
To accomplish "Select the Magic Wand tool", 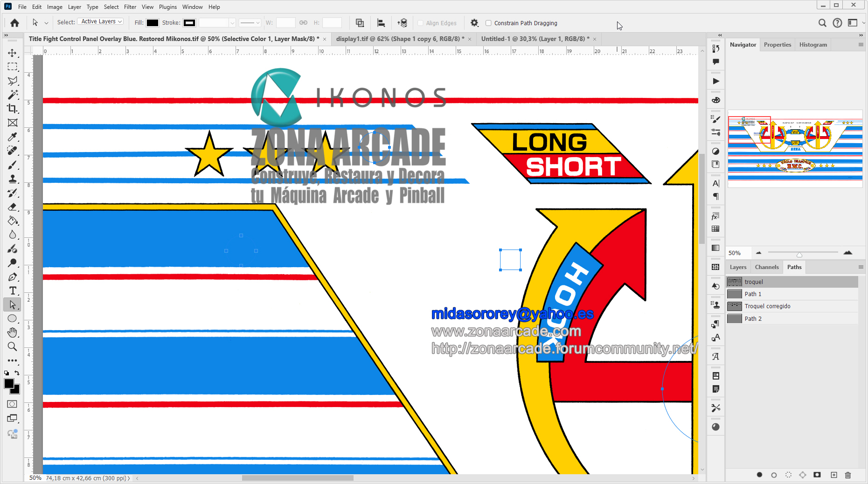I will [13, 95].
